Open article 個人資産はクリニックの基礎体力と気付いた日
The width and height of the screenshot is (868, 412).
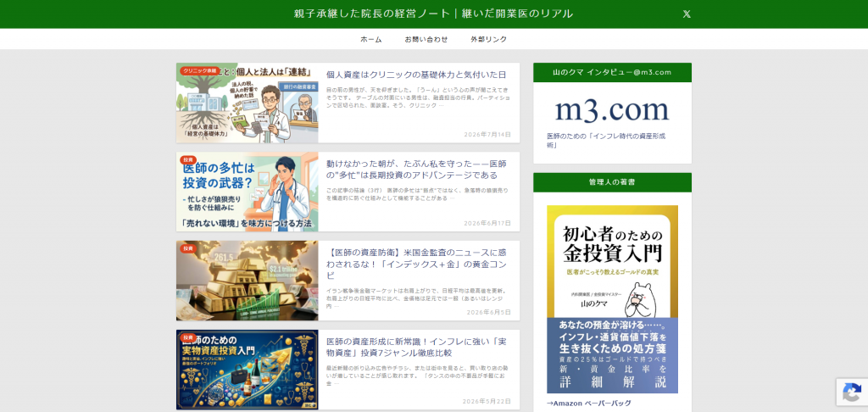point(415,75)
